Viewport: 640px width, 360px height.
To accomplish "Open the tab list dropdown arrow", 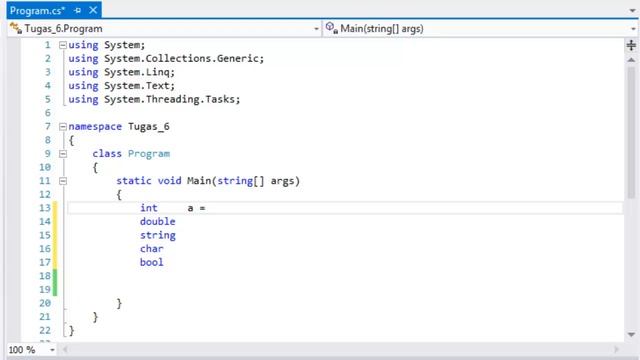I will click(x=632, y=11).
